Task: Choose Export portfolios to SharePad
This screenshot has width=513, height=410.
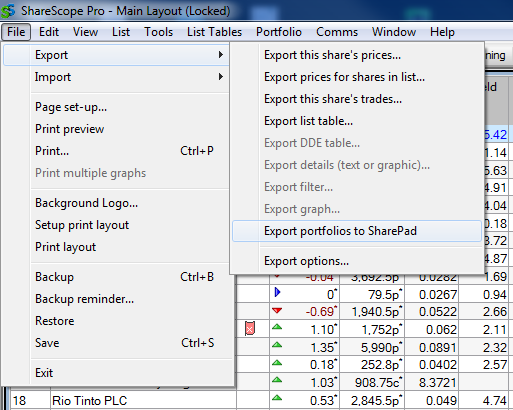Action: [357, 231]
